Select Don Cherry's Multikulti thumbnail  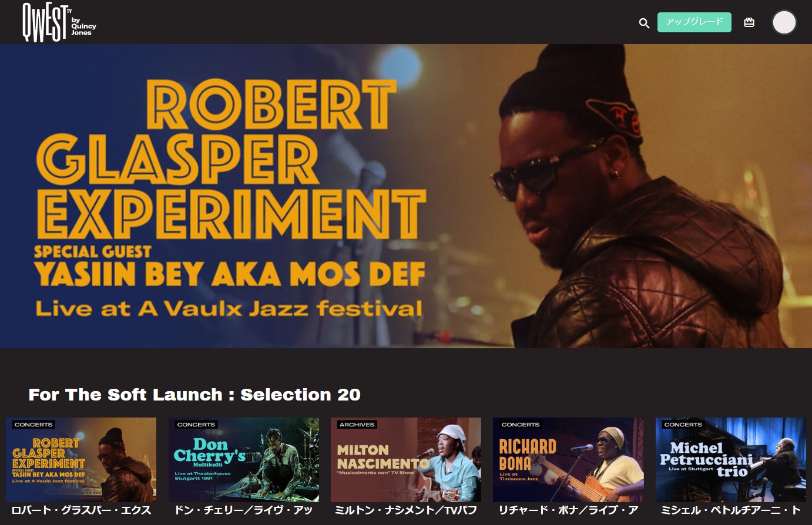(244, 460)
